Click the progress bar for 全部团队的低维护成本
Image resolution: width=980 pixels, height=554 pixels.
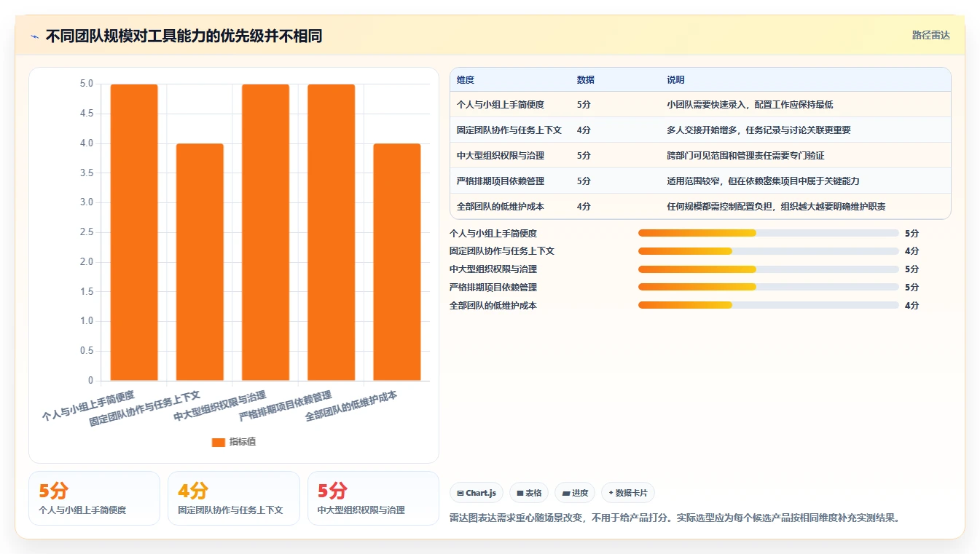[769, 306]
